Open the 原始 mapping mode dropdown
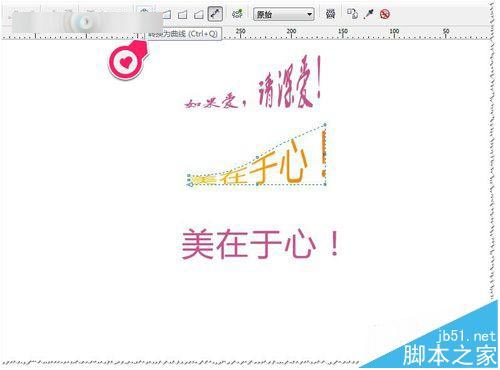The height and width of the screenshot is (370, 500). [x=284, y=14]
